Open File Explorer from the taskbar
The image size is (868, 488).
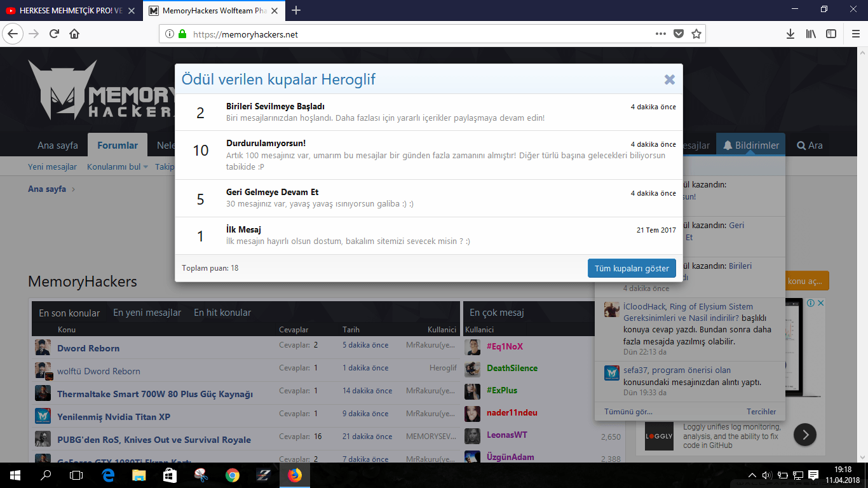tap(139, 475)
